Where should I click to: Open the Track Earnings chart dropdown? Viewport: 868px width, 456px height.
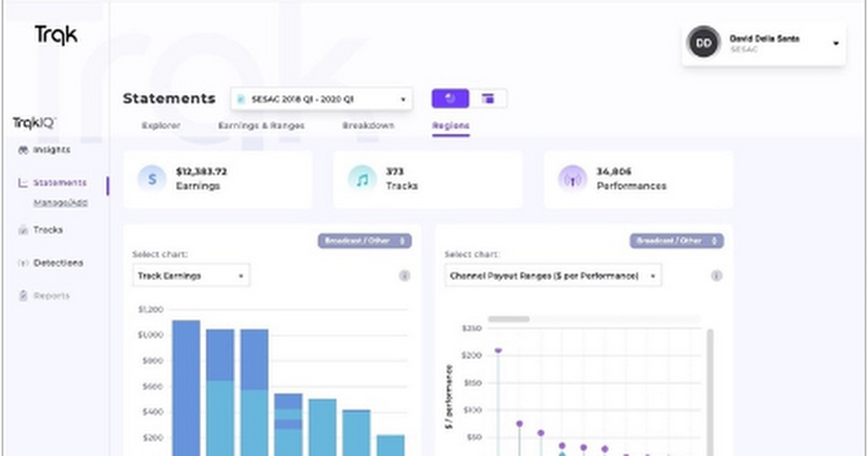190,276
